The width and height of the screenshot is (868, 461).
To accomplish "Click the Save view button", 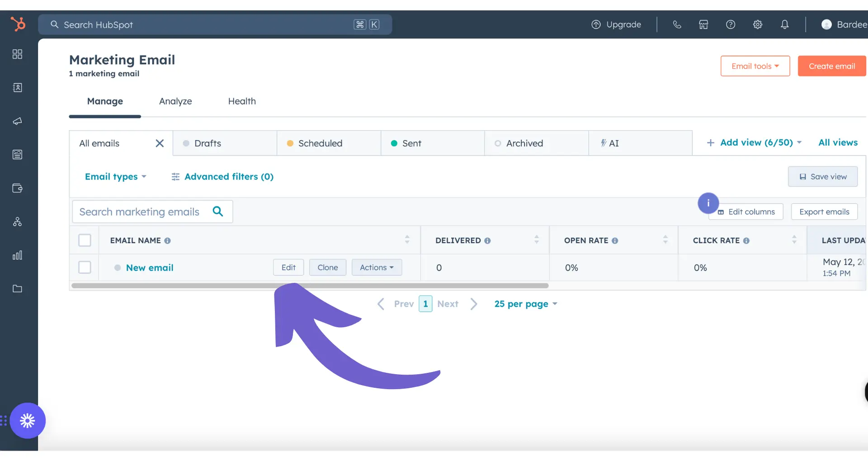I will tap(823, 177).
